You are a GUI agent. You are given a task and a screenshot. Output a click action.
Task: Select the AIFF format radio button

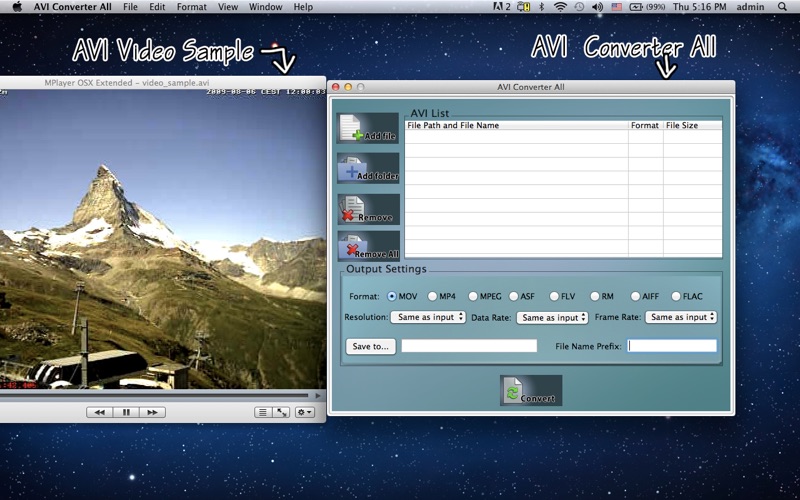[635, 296]
